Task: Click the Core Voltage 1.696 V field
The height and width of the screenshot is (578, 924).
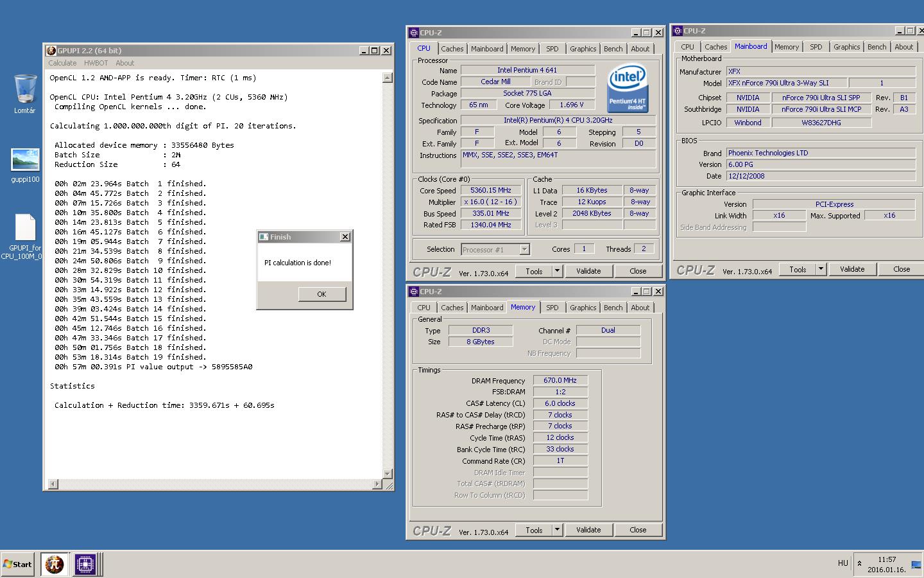Action: coord(572,105)
